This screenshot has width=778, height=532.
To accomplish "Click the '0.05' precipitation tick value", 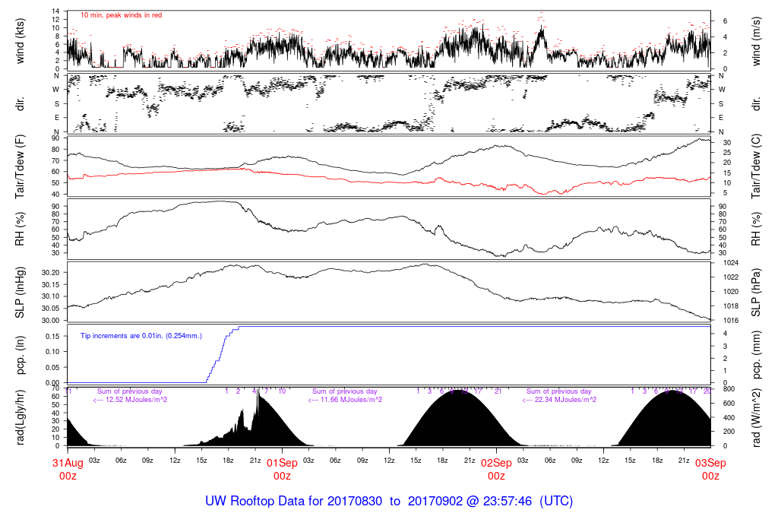I will [x=52, y=368].
